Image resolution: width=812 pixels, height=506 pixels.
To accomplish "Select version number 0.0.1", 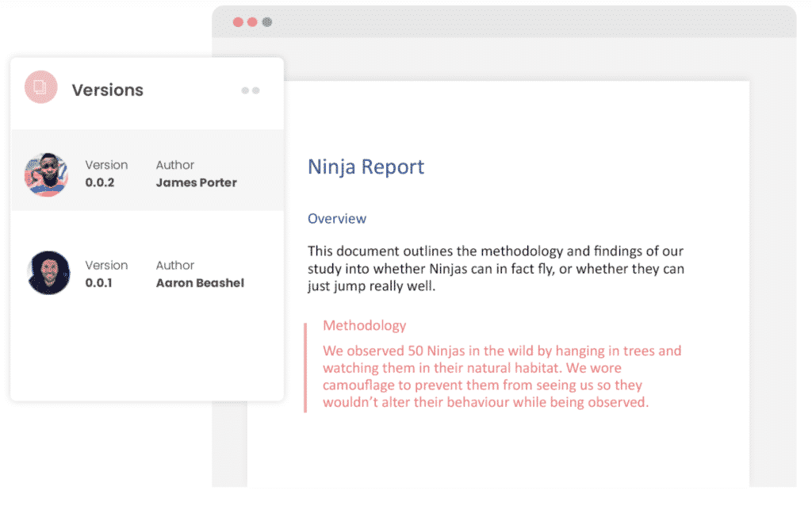I will tap(99, 282).
